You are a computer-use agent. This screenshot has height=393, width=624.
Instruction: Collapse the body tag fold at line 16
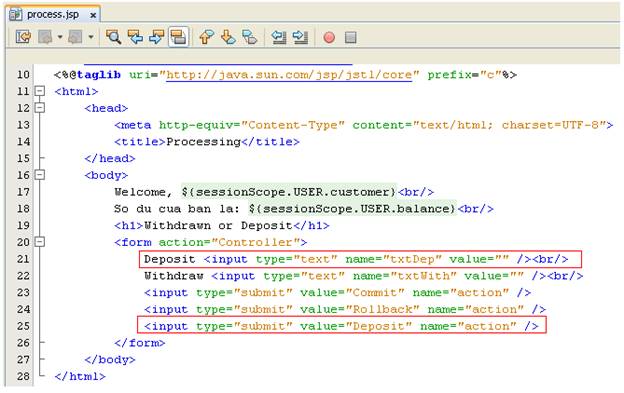(39, 175)
